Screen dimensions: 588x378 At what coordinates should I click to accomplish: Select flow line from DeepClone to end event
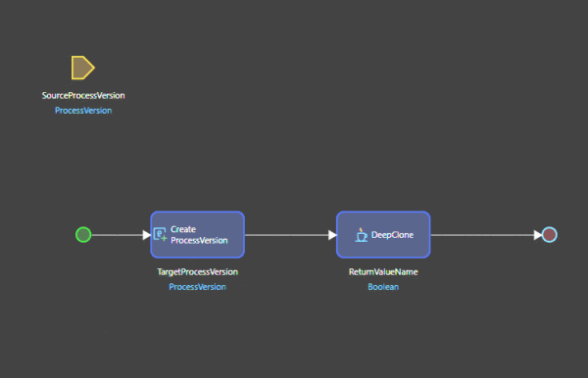[486, 235]
